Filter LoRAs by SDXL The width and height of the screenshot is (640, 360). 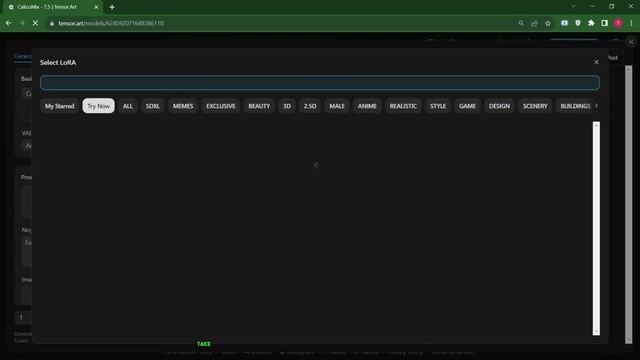(x=153, y=106)
